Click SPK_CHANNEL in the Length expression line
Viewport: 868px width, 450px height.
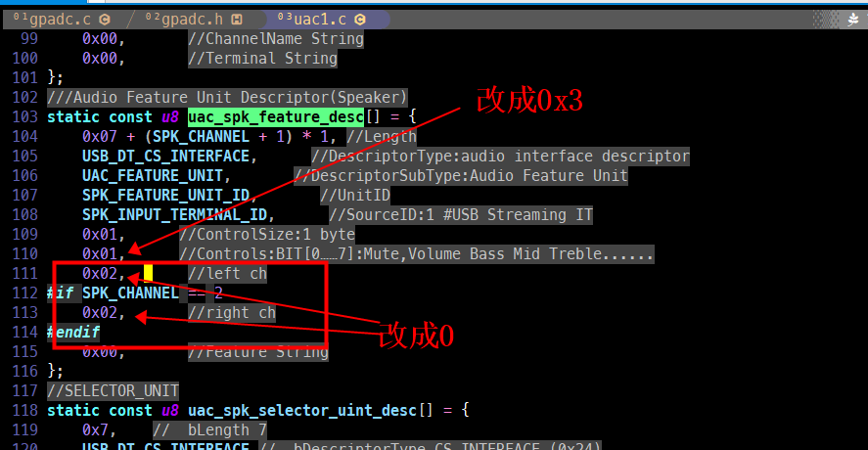click(201, 136)
